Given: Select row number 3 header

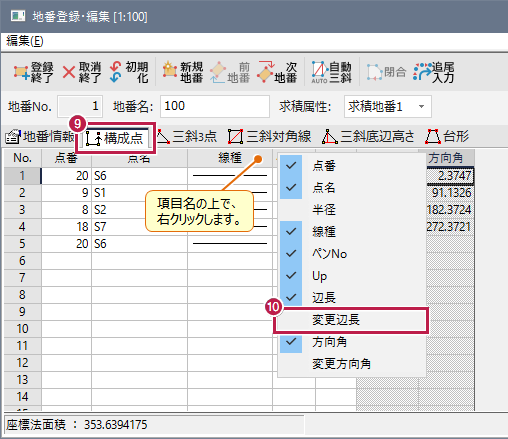Looking at the screenshot, I should click(23, 210).
